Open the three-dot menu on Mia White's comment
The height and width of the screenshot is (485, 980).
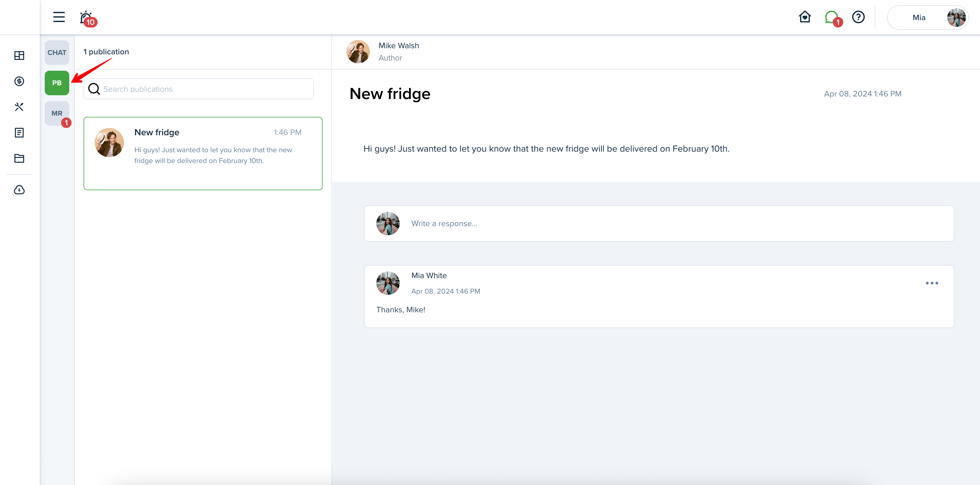[x=932, y=283]
